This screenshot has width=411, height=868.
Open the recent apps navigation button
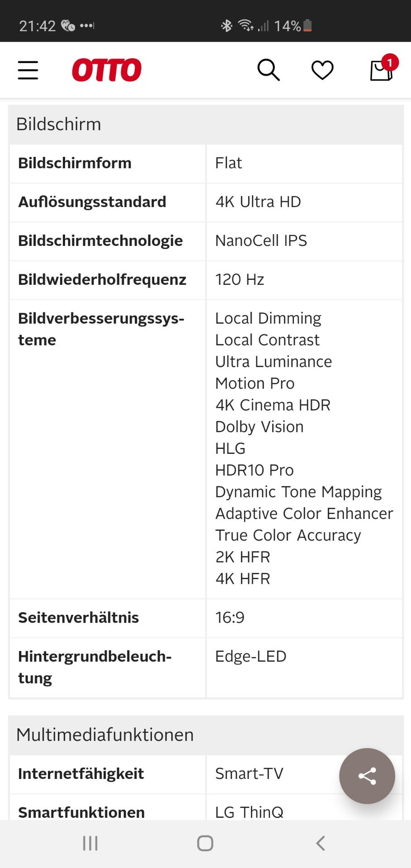coord(90,843)
